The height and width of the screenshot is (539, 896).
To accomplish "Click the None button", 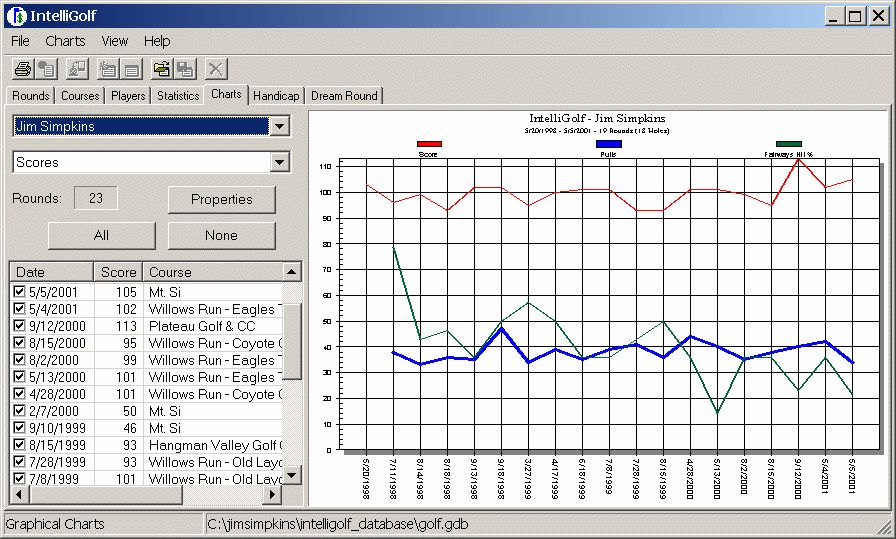I will click(x=222, y=235).
